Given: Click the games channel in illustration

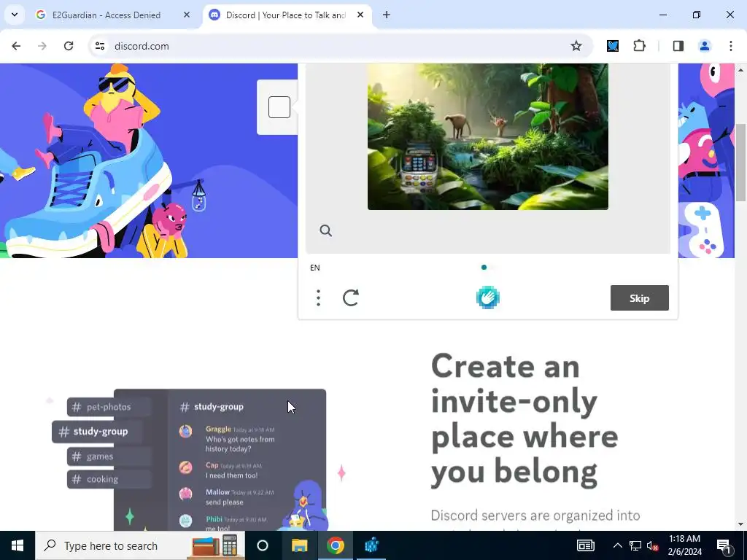Looking at the screenshot, I should point(109,456).
